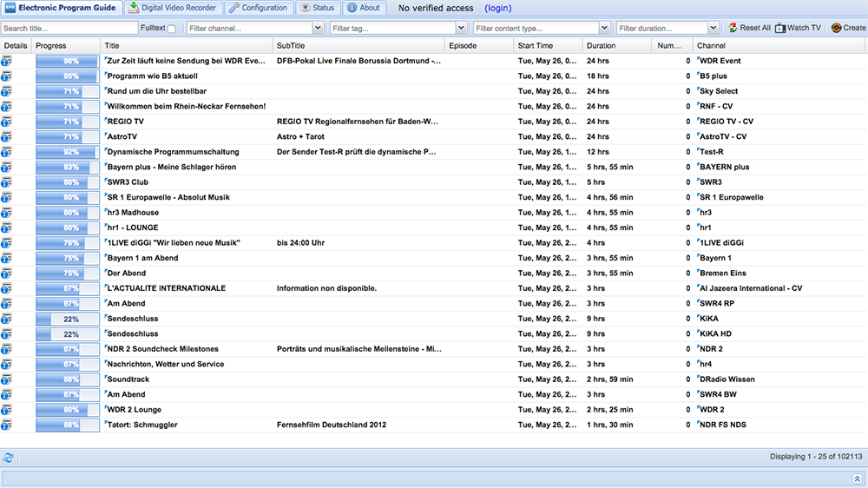Sort by Progress column header

[x=66, y=46]
